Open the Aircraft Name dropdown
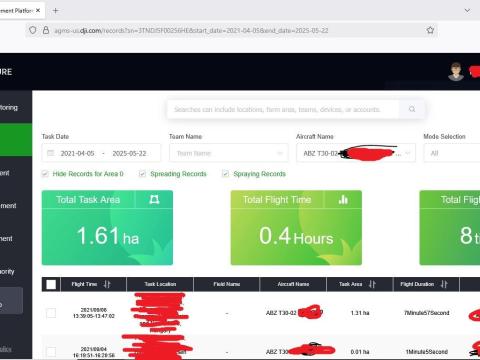The image size is (480, 360). (x=356, y=153)
